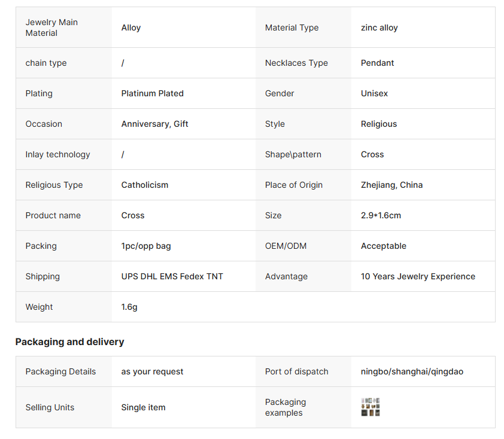The image size is (504, 439).
Task: Select the 'Single item' selling units value
Action: [x=143, y=407]
